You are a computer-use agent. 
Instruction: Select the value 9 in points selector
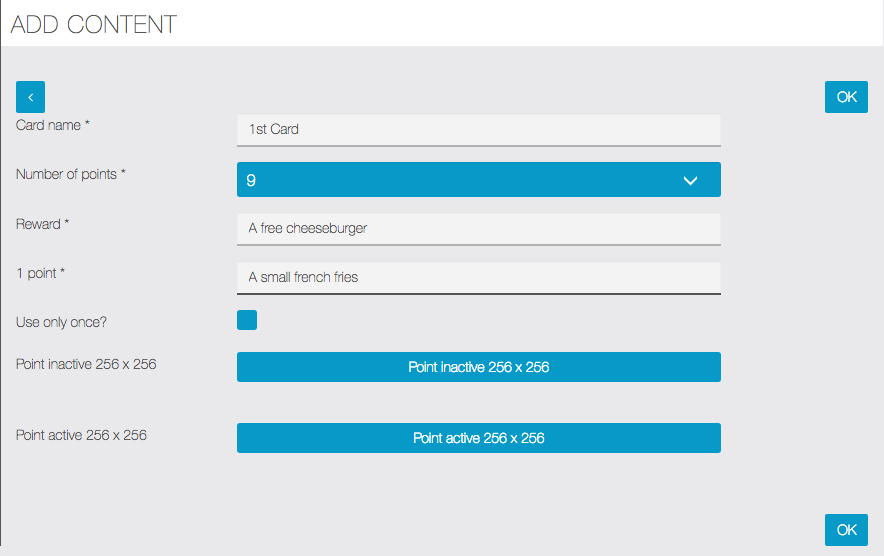point(251,180)
